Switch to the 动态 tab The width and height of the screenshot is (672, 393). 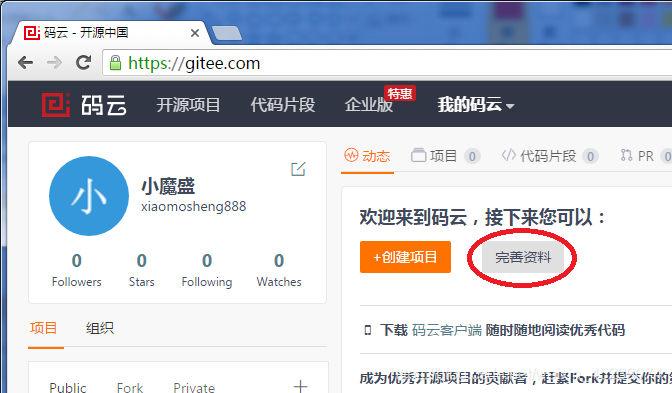(367, 156)
